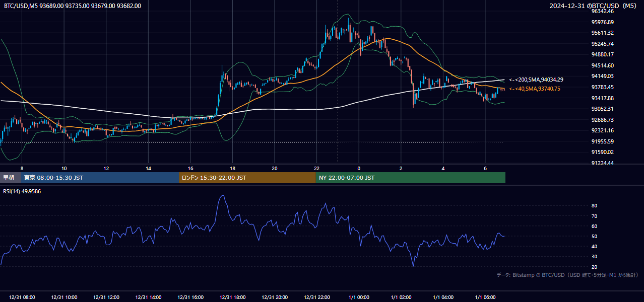Click the 2024-12-31 BTC/USD (M5) chart title
This screenshot has width=644, height=302.
[x=594, y=6]
